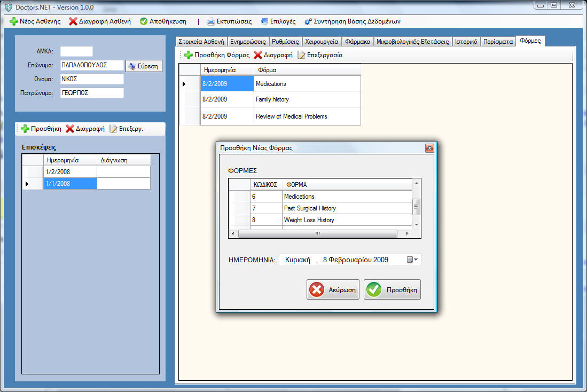The width and height of the screenshot is (587, 392).
Task: Click the Αποθήκευση save checkmark icon
Action: coord(144,22)
